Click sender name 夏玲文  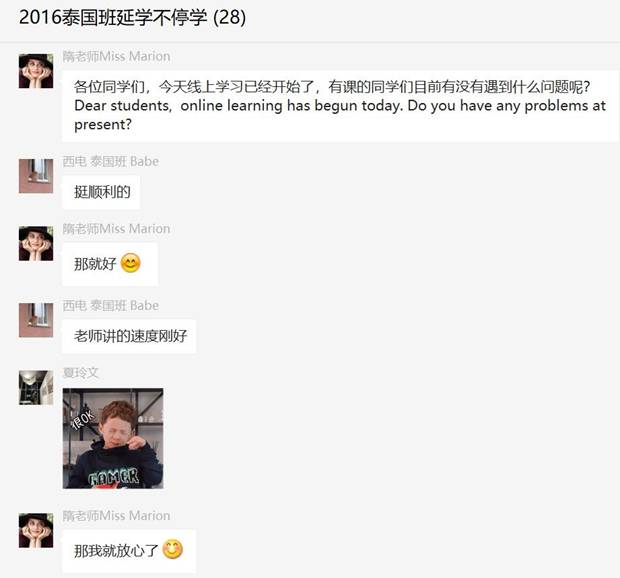coord(81,372)
